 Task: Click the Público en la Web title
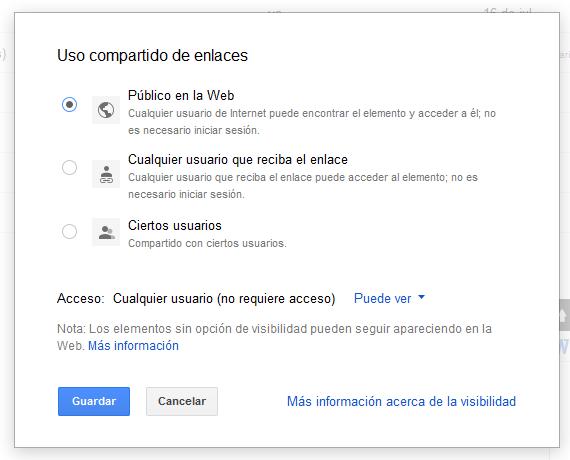tap(181, 96)
